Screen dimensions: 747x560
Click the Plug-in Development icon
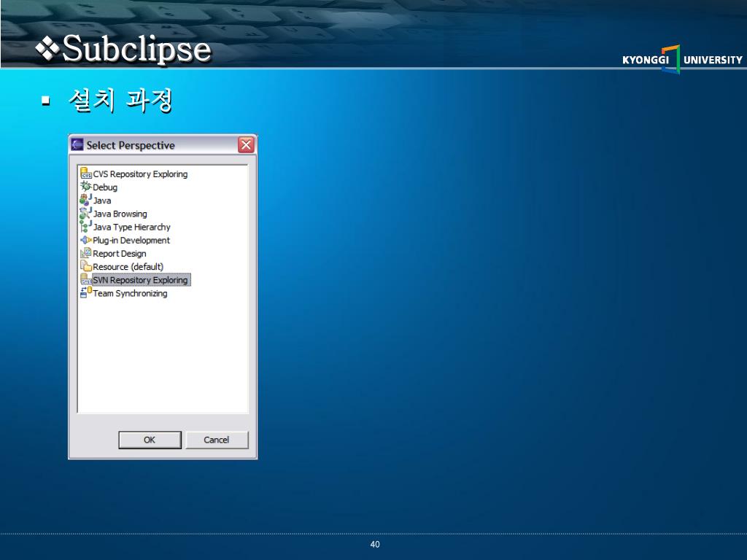86,240
